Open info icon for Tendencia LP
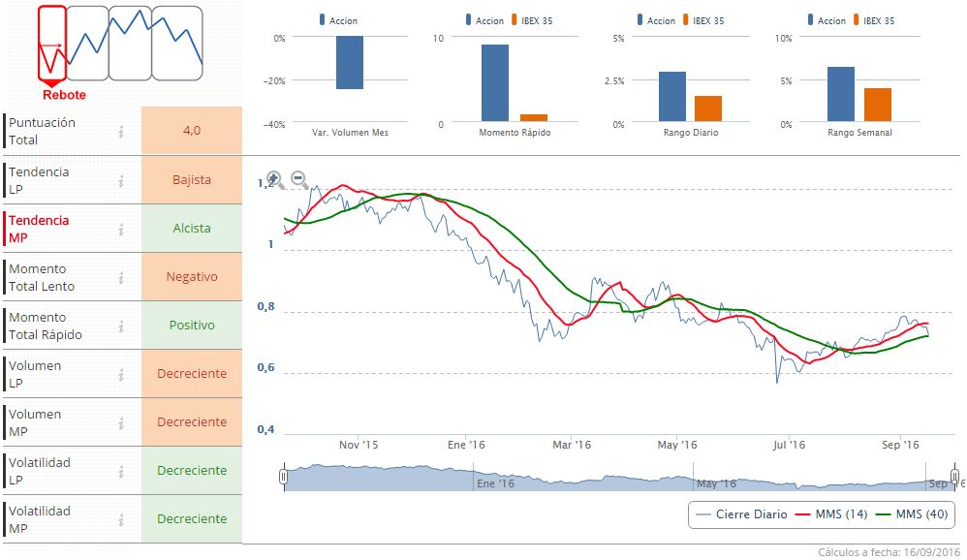 pyautogui.click(x=121, y=180)
